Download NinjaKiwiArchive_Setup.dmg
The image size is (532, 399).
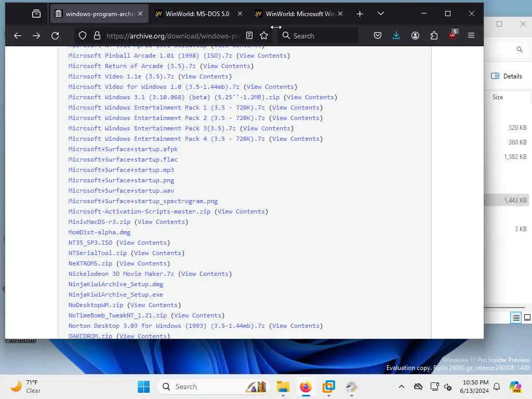(x=116, y=284)
